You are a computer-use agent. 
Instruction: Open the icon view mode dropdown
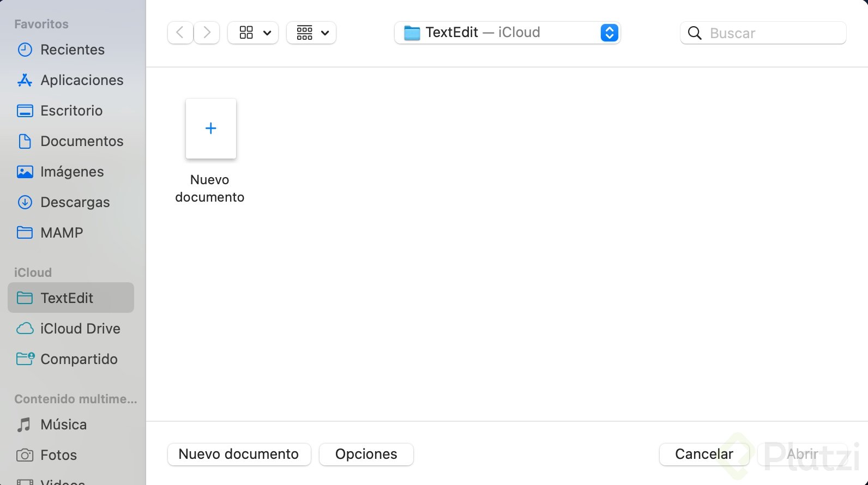click(x=253, y=33)
